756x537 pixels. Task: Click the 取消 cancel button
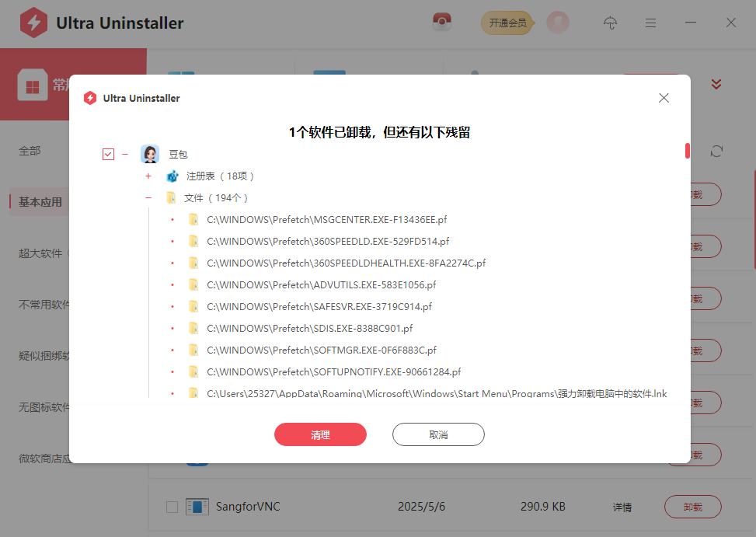coord(438,434)
